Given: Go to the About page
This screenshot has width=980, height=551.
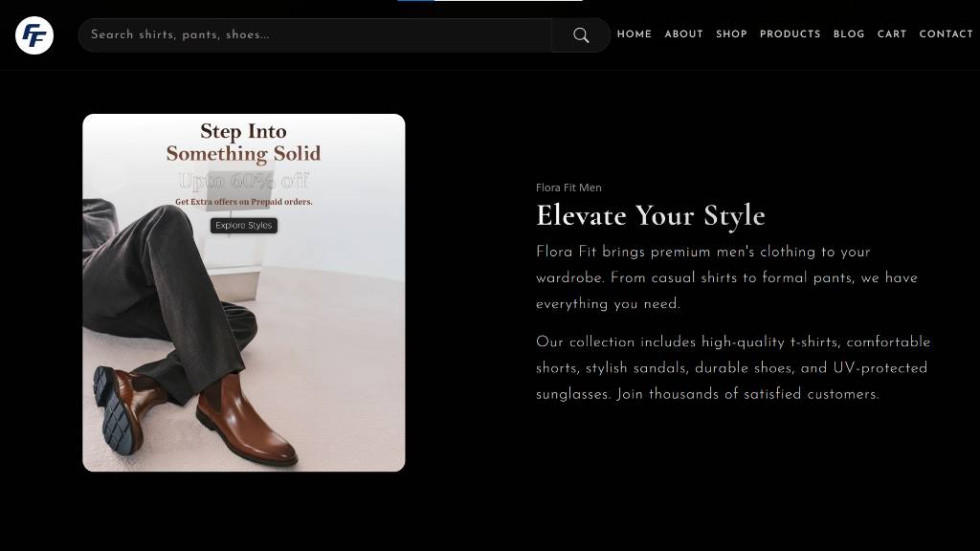Looking at the screenshot, I should (683, 34).
